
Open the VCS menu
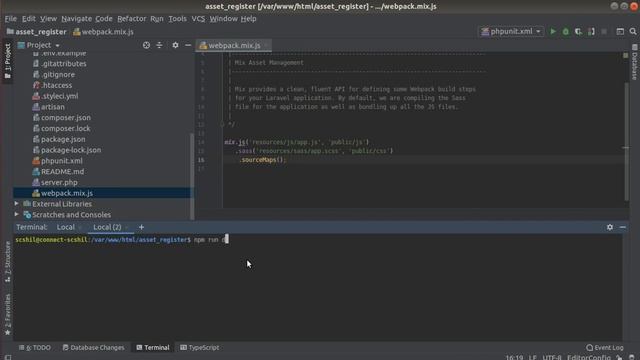coord(198,19)
